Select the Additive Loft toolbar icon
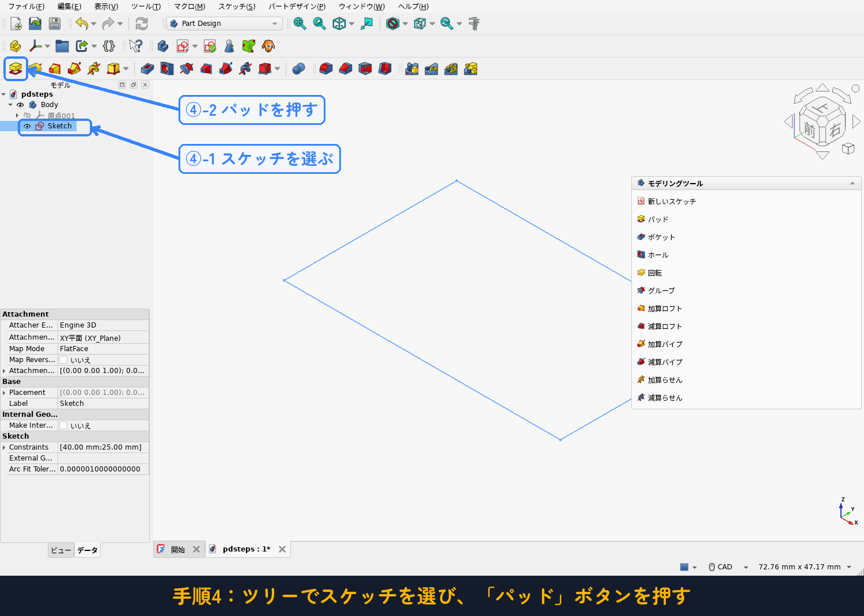The height and width of the screenshot is (616, 864). click(x=55, y=69)
